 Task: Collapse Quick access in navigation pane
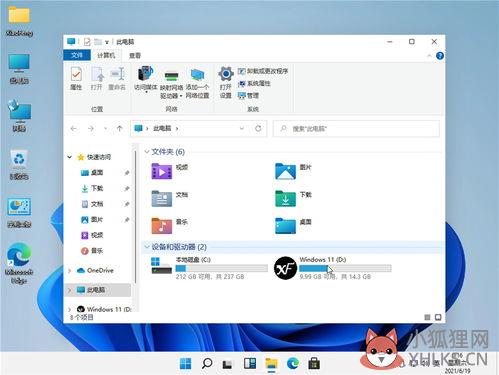pos(69,157)
